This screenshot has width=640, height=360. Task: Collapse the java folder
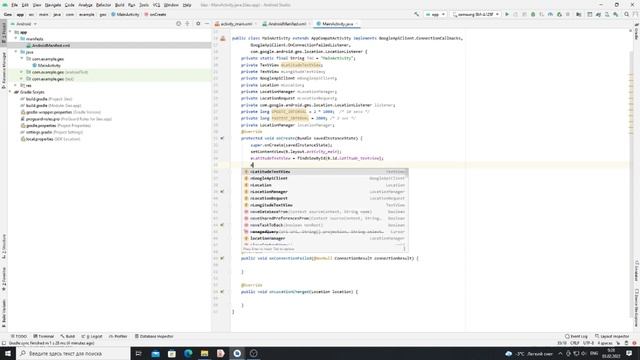(16, 52)
